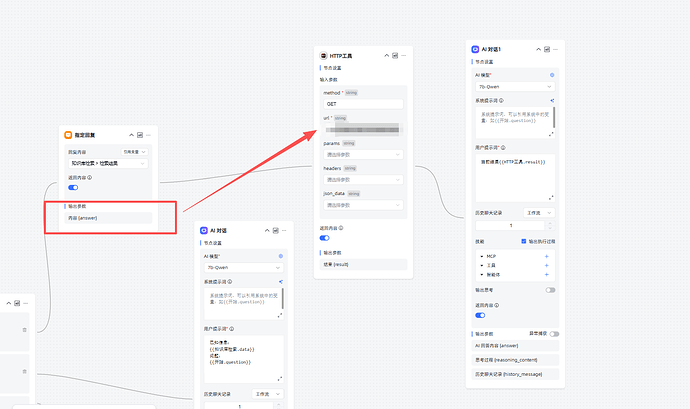Click the AI 对话1 node icon

click(x=473, y=48)
